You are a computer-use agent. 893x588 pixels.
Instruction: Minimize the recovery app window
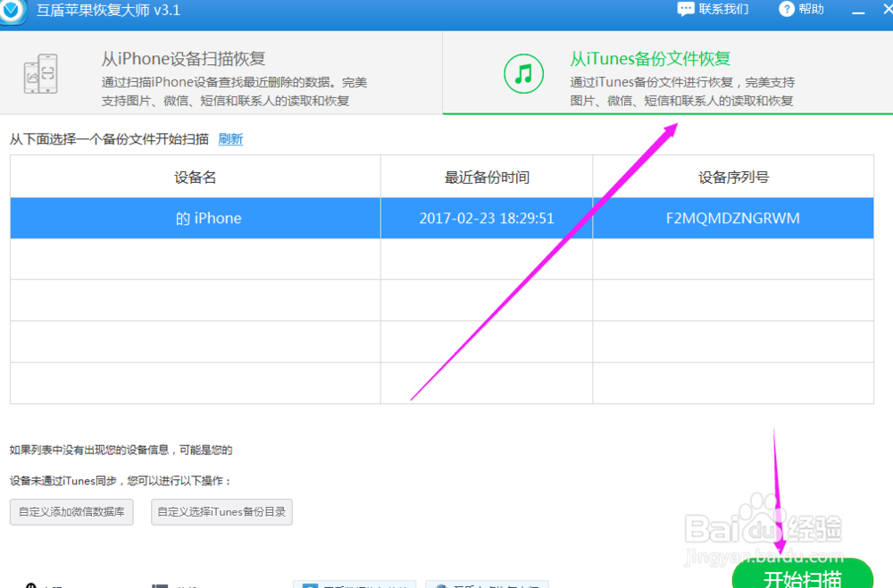pos(858,12)
